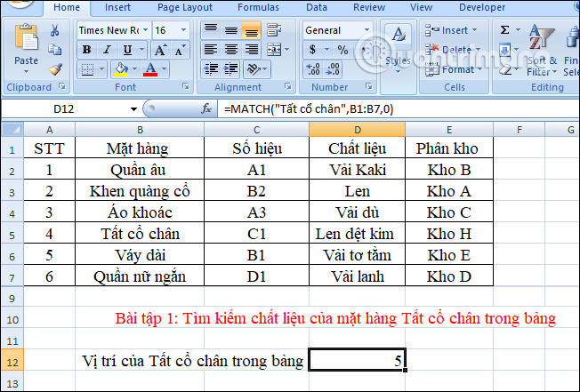Click the Cut scissors icon
580x392 pixels.
coord(55,30)
